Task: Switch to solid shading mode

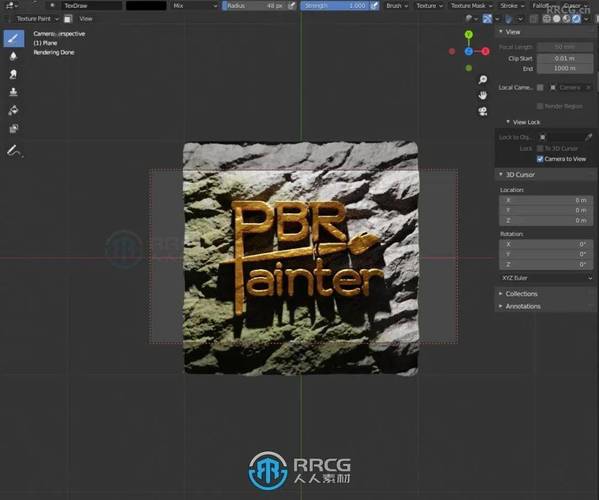Action: click(x=557, y=19)
